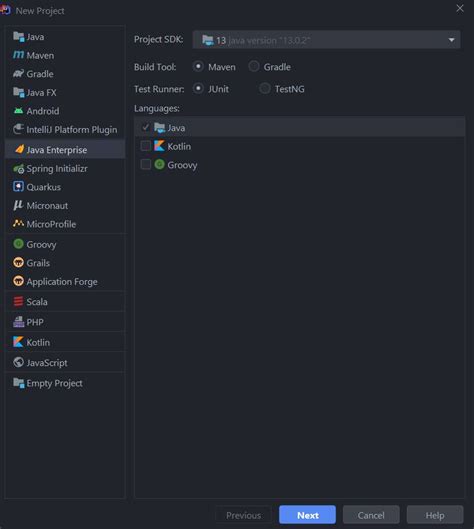This screenshot has width=474, height=529.
Task: Click IntelliJ logo in title bar
Action: click(5, 10)
